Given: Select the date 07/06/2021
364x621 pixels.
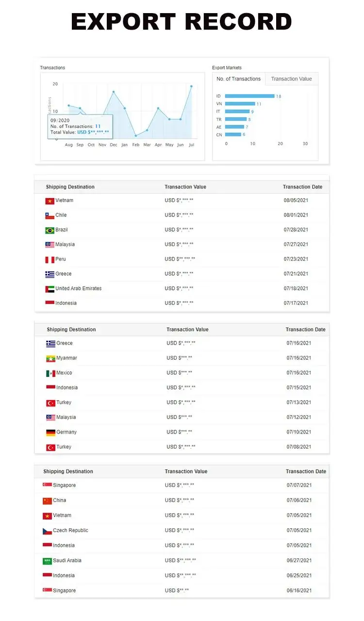Looking at the screenshot, I should click(x=299, y=500).
